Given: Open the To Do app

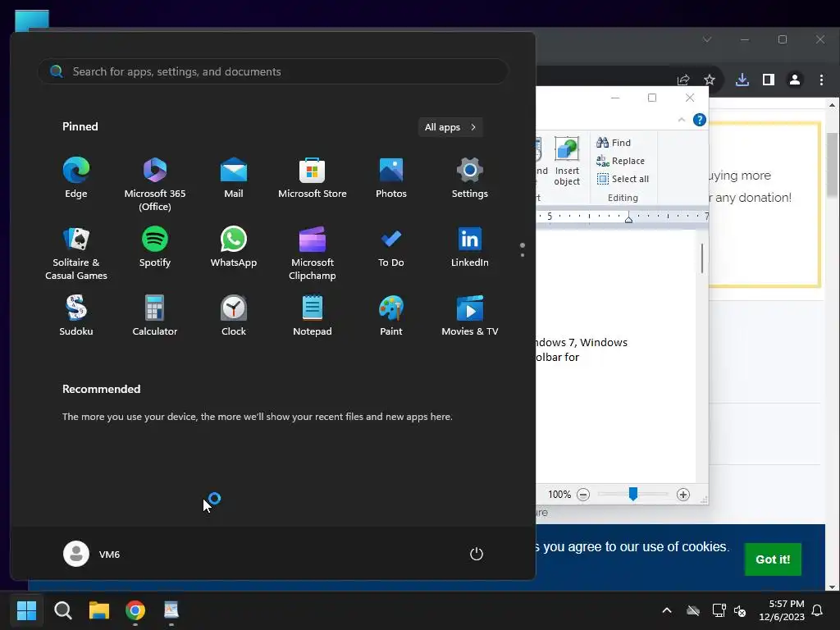Looking at the screenshot, I should [x=391, y=248].
